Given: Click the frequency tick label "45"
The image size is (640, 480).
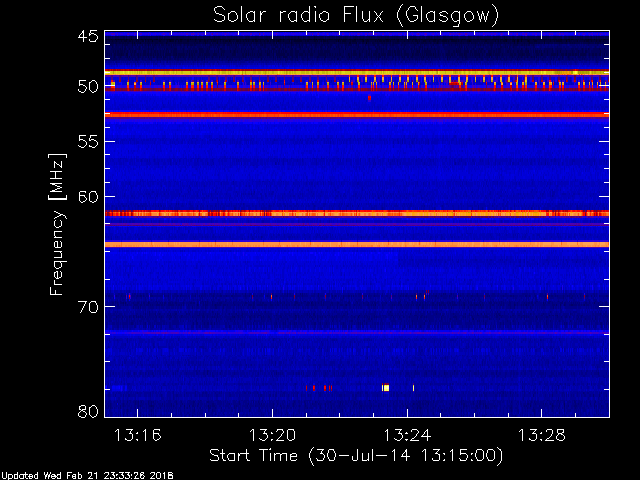Looking at the screenshot, I should pos(88,36).
